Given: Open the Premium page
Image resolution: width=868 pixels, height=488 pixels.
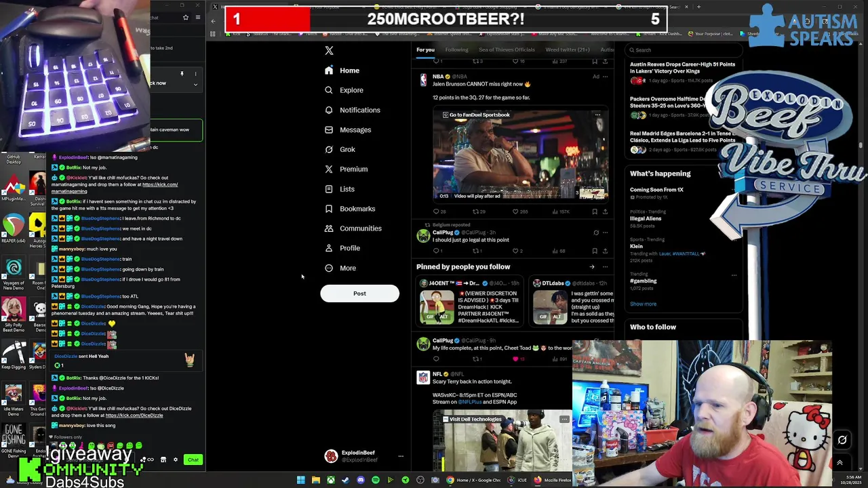Looking at the screenshot, I should 346,169.
